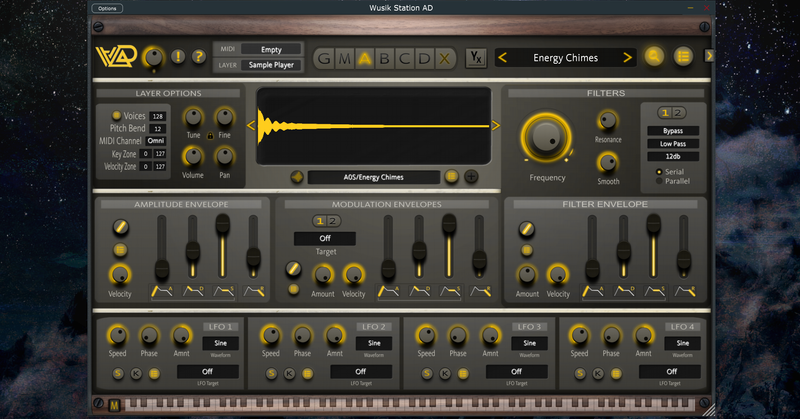The height and width of the screenshot is (419, 800).
Task: Click the diamond icon left of A0S/Energy Chimes
Action: (x=296, y=177)
